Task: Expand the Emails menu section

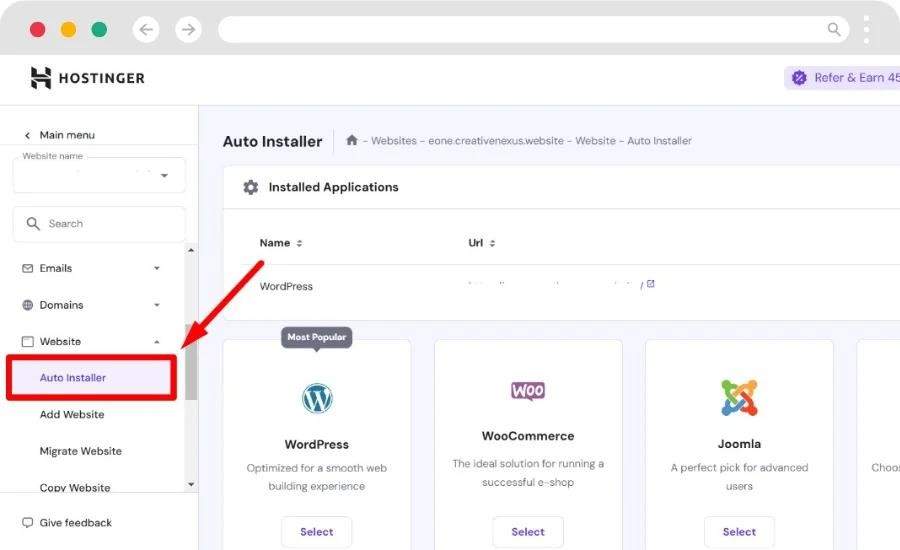Action: click(157, 268)
